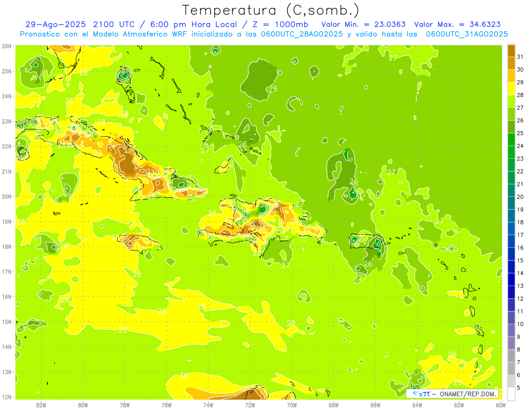
Task: Click the legend scale label "5"
Action: click(519, 388)
